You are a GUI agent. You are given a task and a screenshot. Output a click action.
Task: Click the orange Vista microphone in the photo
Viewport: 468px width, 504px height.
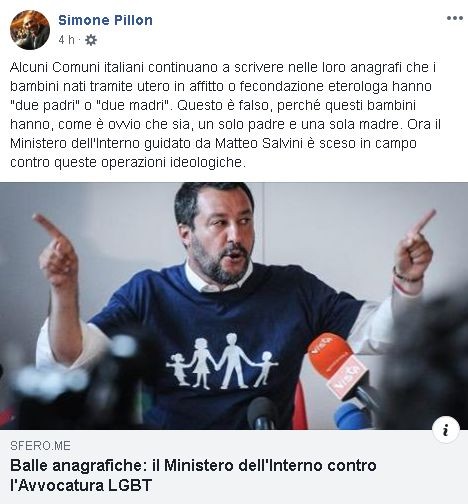337,365
